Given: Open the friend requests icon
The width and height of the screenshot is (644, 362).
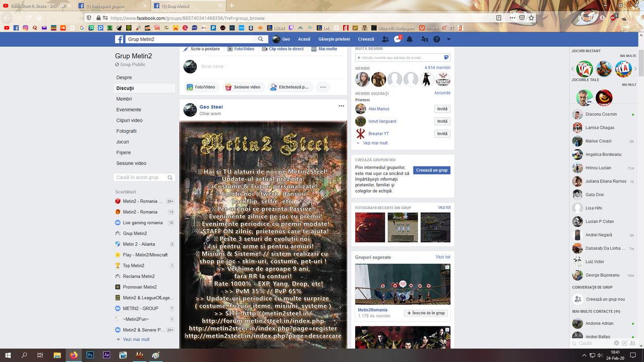Looking at the screenshot, I should [x=385, y=39].
